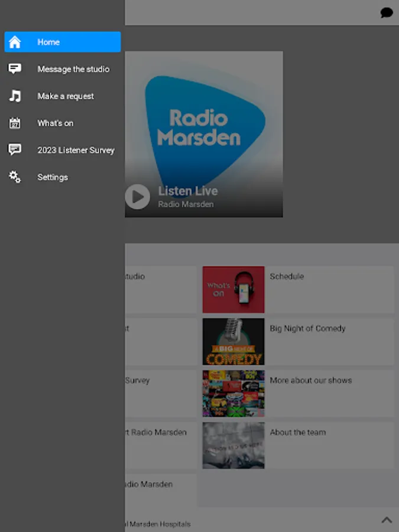Open Settings menu entry
The height and width of the screenshot is (532, 399).
tap(63, 177)
